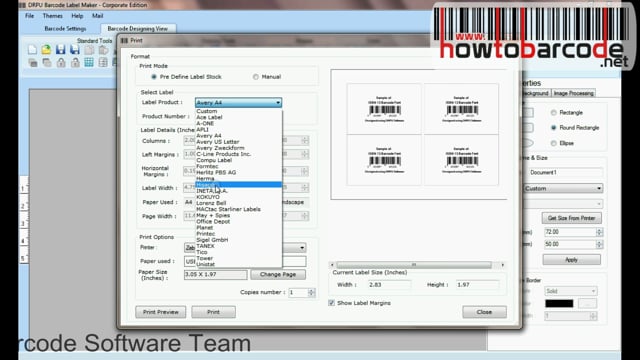Select Manual print mode

click(x=256, y=77)
